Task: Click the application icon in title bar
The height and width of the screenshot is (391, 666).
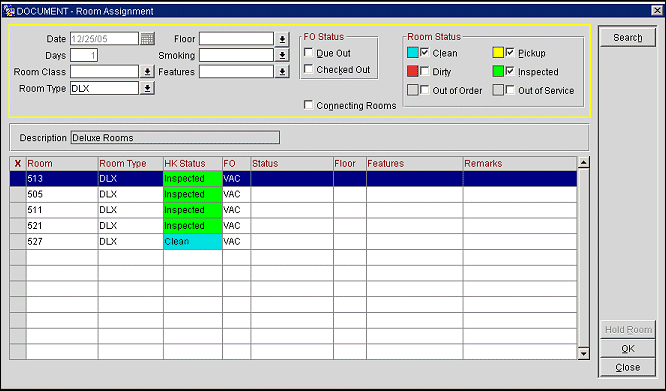Action: (8, 11)
